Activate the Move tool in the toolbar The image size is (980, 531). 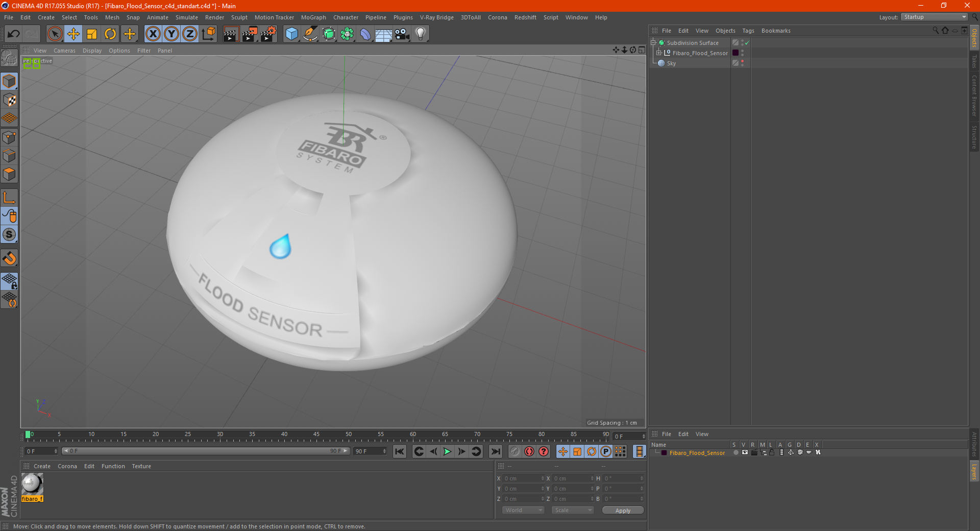[x=73, y=34]
